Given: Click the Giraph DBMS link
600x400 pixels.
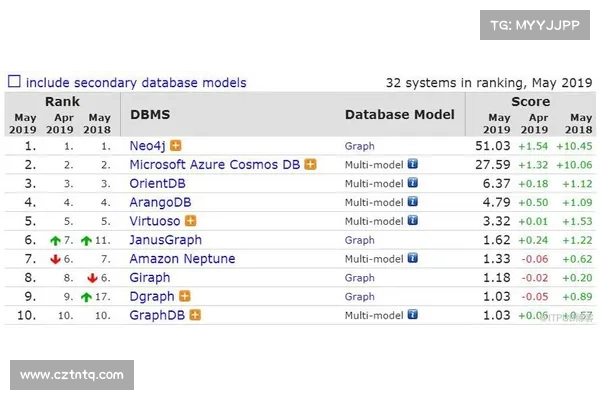Looking at the screenshot, I should 150,277.
